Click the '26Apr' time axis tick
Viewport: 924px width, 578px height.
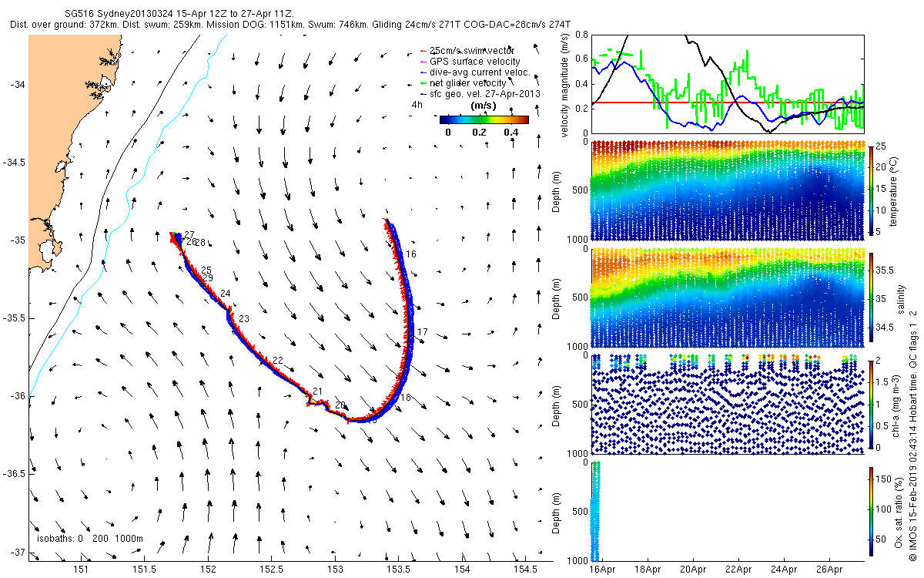tap(830, 570)
